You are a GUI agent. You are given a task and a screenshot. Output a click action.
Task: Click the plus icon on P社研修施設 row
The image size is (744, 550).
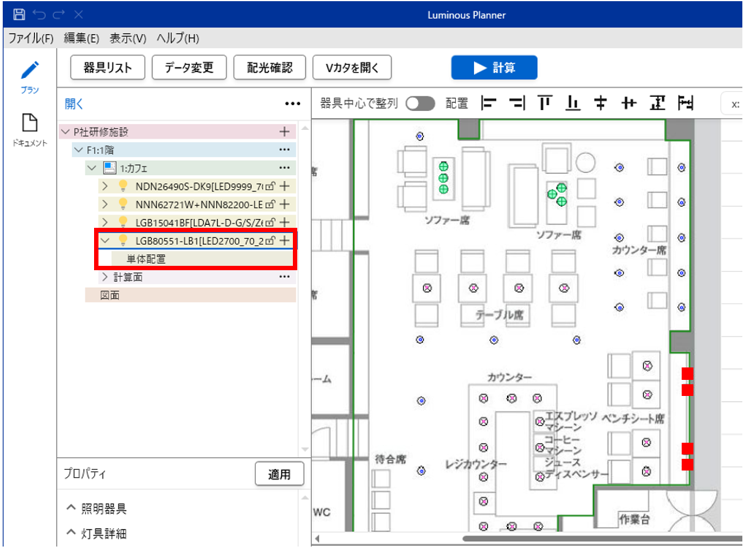point(284,131)
